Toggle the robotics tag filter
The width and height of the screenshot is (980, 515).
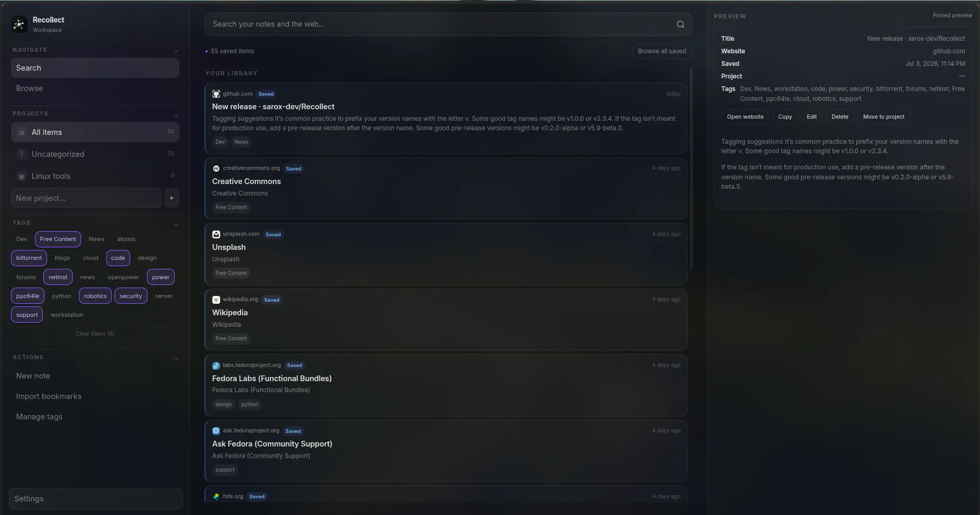(95, 296)
